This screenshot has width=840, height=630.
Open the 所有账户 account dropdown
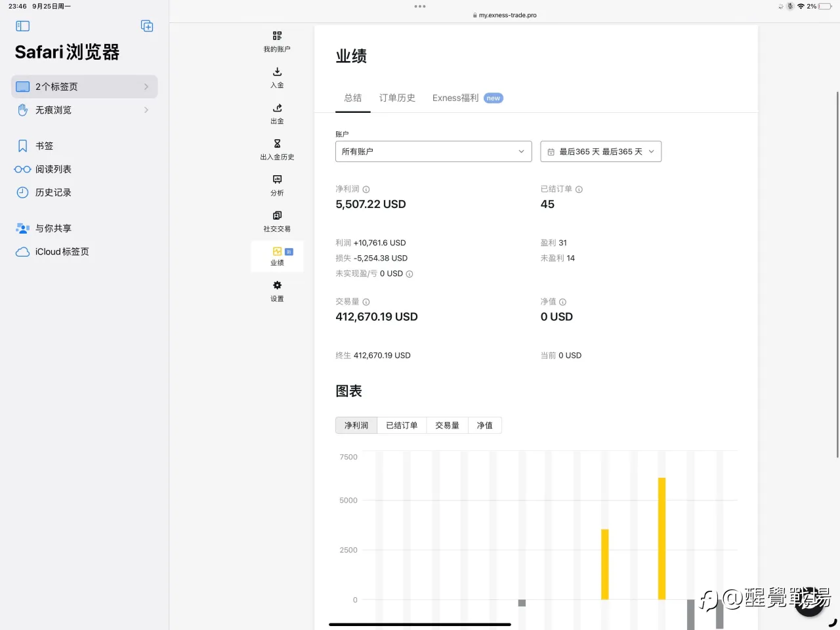point(433,152)
